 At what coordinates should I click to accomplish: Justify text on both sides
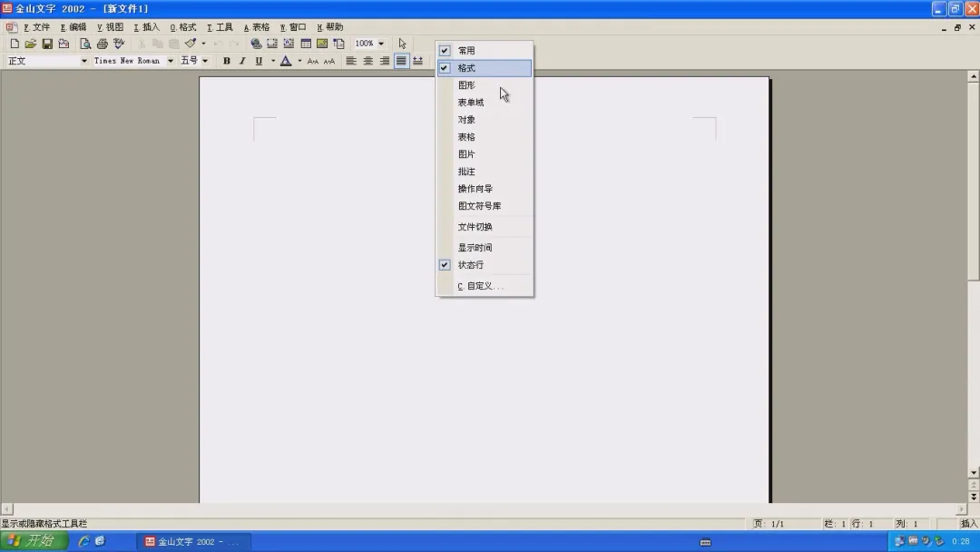[x=401, y=61]
